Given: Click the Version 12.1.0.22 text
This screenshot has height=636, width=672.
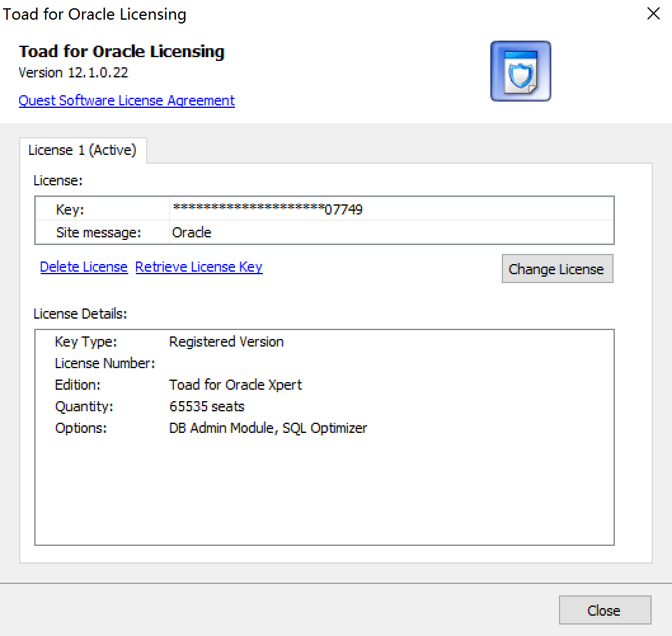Looking at the screenshot, I should pyautogui.click(x=73, y=72).
